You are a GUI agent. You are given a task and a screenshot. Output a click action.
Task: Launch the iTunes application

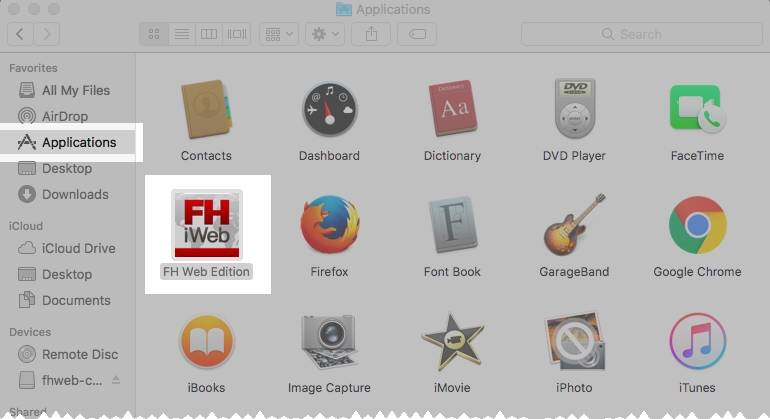tap(697, 341)
